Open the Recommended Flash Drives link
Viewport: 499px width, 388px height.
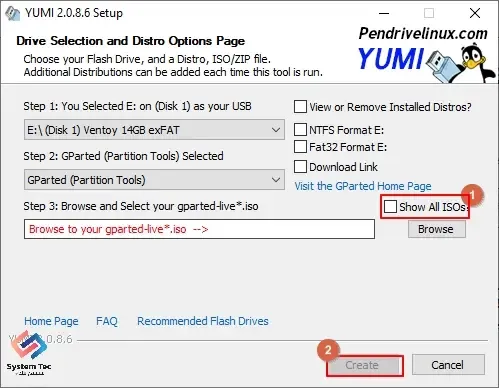pyautogui.click(x=203, y=321)
